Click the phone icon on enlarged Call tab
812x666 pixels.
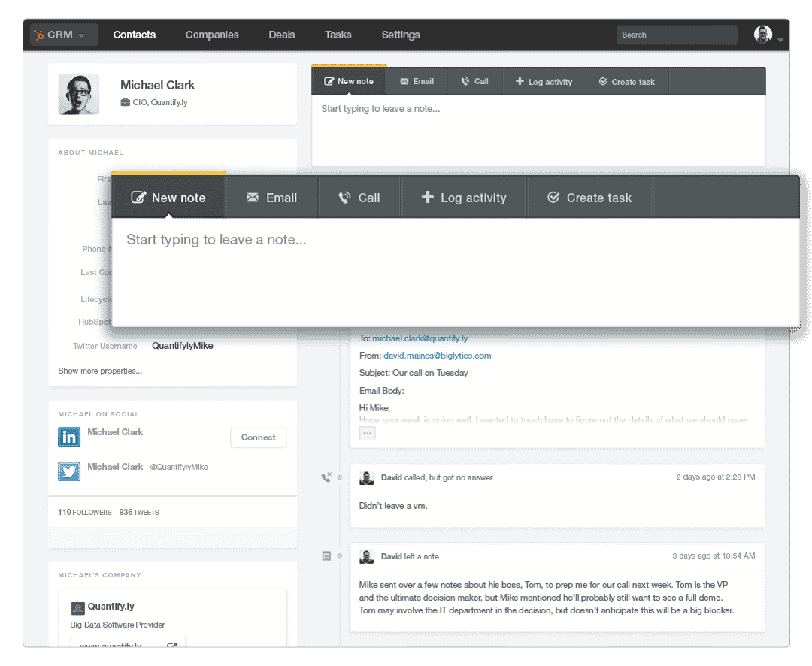click(x=344, y=197)
